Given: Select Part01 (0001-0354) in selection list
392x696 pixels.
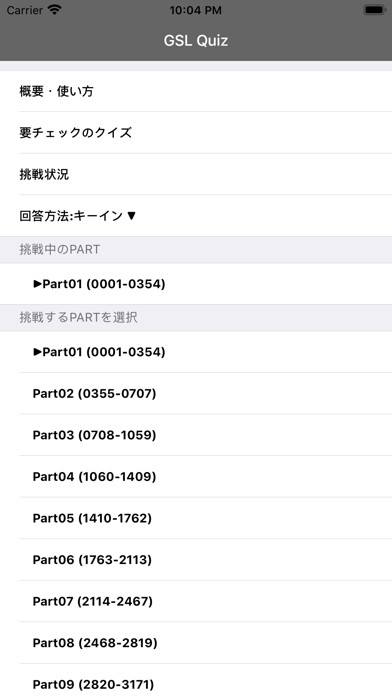Looking at the screenshot, I should pos(196,352).
